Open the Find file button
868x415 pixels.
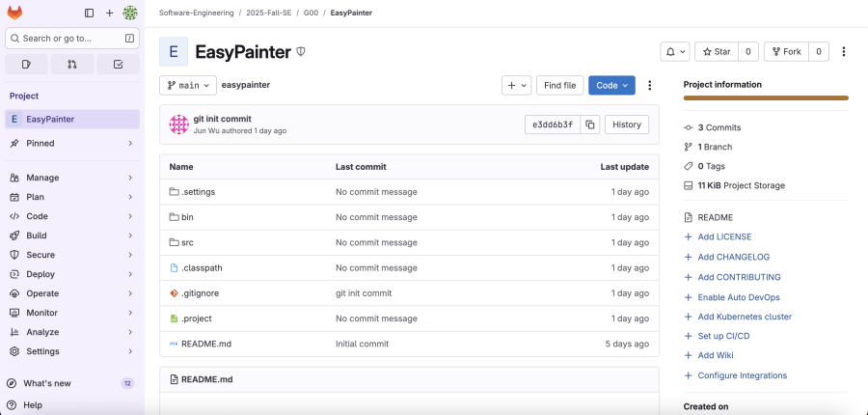tap(559, 85)
